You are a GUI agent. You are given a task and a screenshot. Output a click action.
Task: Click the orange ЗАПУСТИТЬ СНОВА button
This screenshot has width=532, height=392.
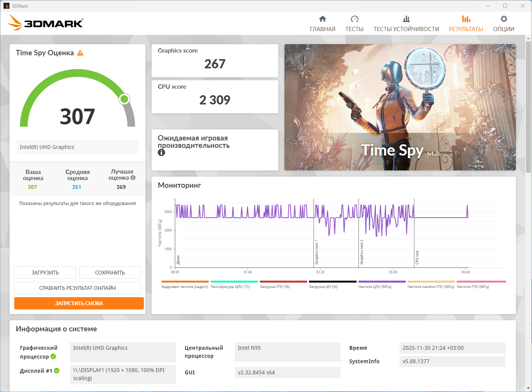coord(79,303)
